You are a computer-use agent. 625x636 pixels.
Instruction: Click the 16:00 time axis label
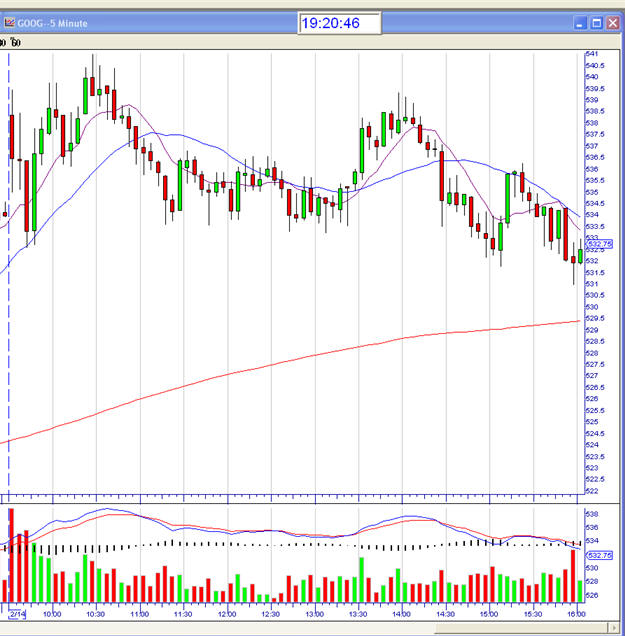tap(576, 614)
